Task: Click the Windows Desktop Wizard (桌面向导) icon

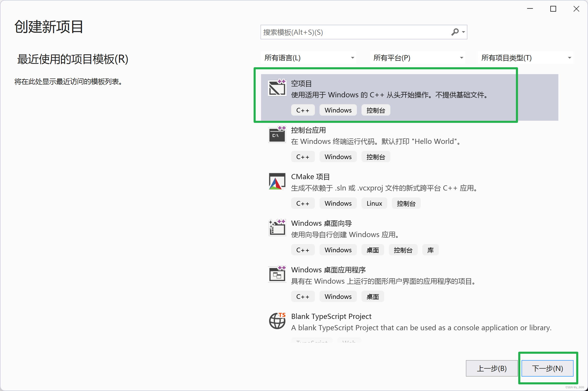Action: coord(277,228)
